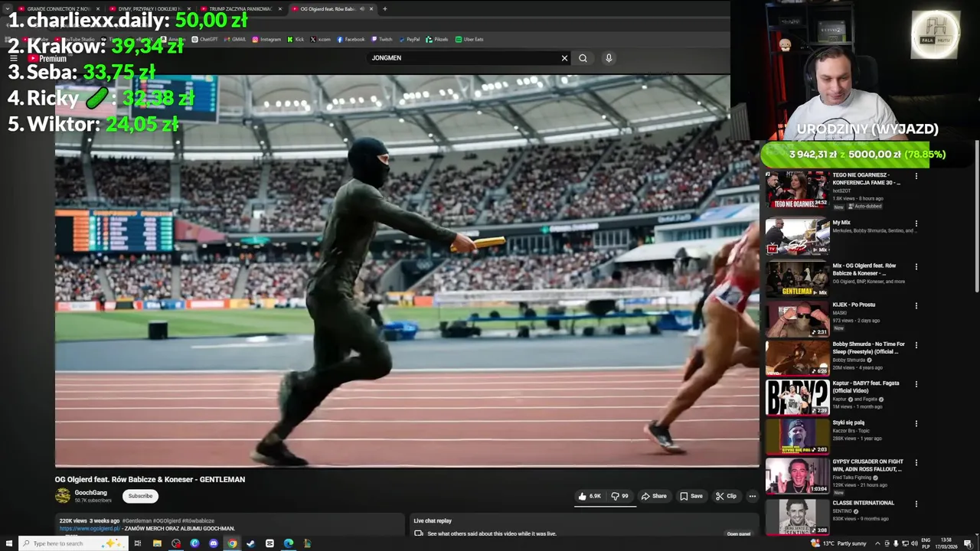Open Pikzels bookmark

point(437,39)
